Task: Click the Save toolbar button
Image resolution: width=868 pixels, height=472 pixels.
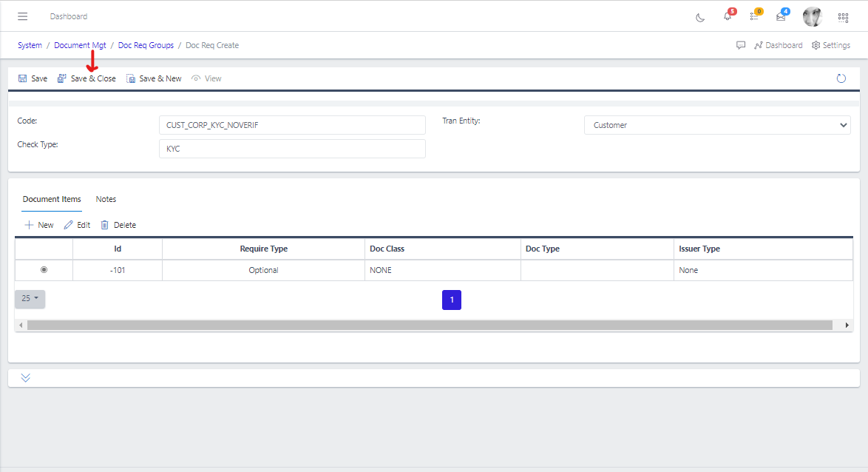Action: click(x=33, y=78)
